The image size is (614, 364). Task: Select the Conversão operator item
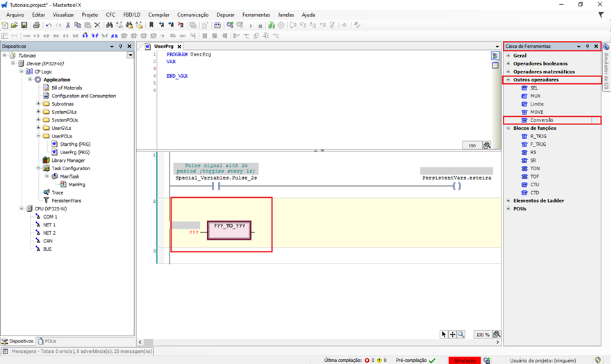[x=541, y=120]
